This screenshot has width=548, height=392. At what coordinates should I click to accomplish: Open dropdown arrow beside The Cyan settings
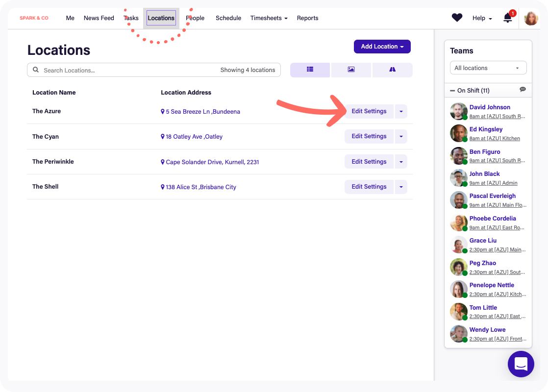(x=401, y=137)
